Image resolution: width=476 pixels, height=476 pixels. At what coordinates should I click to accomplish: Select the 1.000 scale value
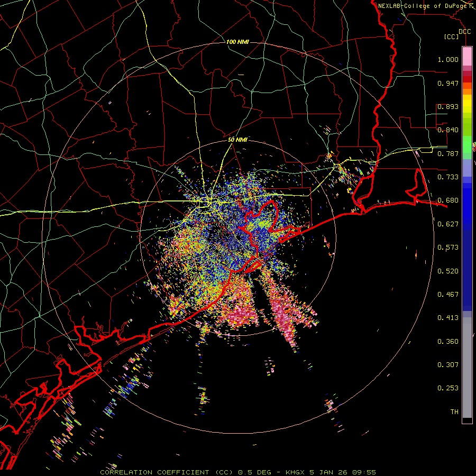448,59
